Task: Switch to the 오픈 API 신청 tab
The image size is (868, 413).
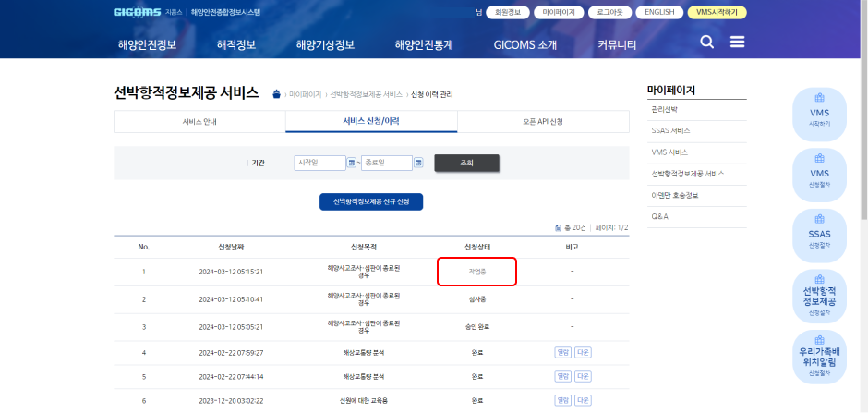Action: click(x=543, y=122)
